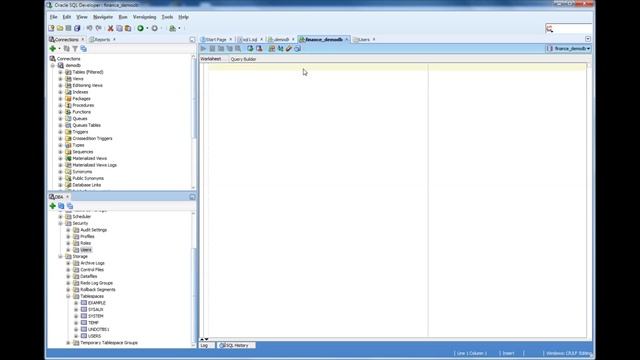
Task: Select the Database Links node
Action: pos(87,185)
